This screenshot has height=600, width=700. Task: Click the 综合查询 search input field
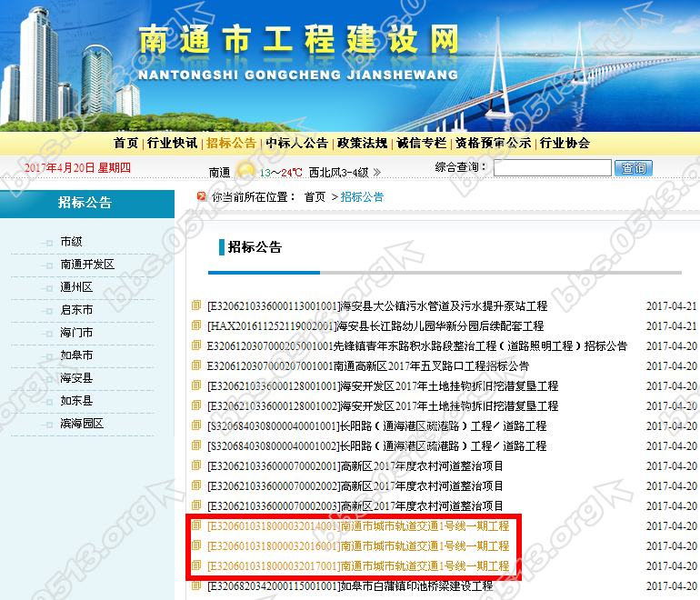(x=552, y=168)
